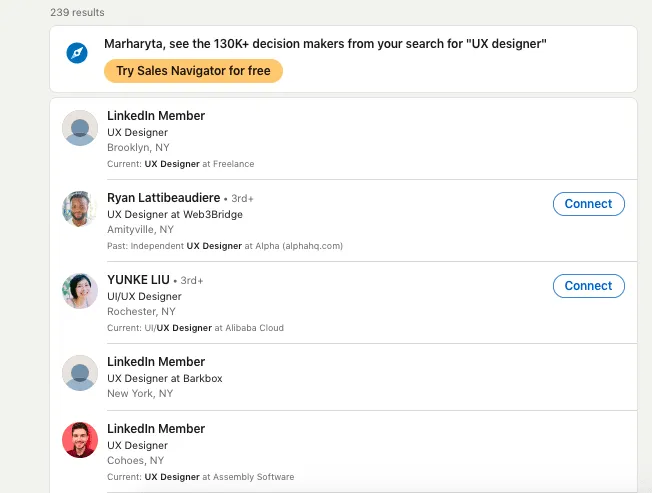Screen dimensions: 652x493
Task: Click 'UX Designer at Barkbox' text
Action: [165, 378]
